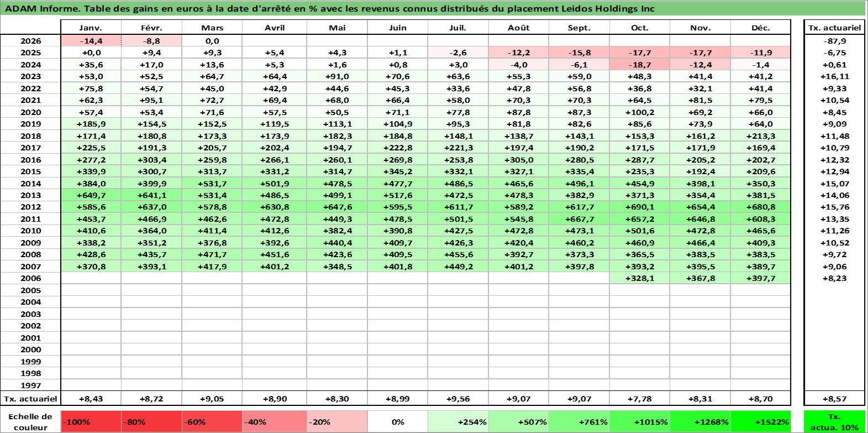The image size is (868, 433).
Task: Click the 2006 year row label
Action: click(x=30, y=278)
